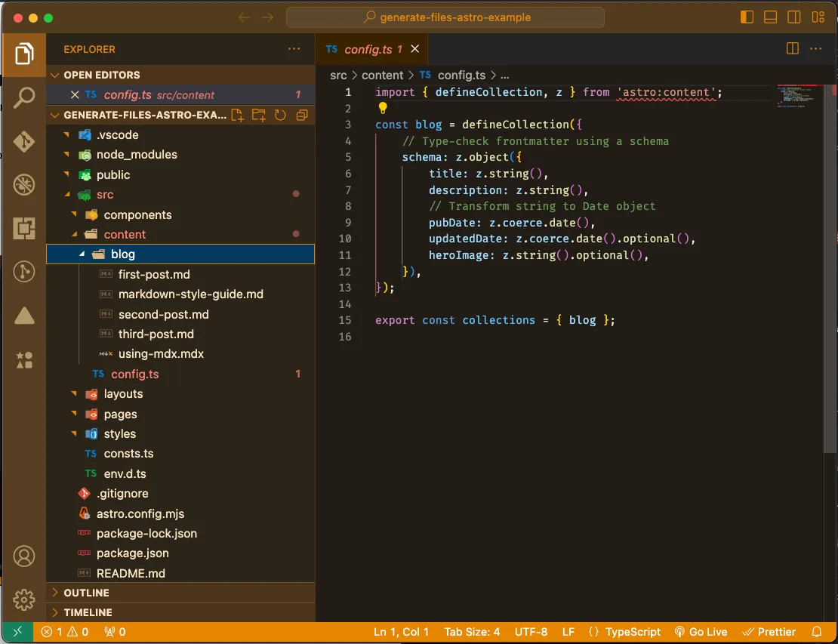Change Tab Size: 4 indentation setting

[472, 632]
